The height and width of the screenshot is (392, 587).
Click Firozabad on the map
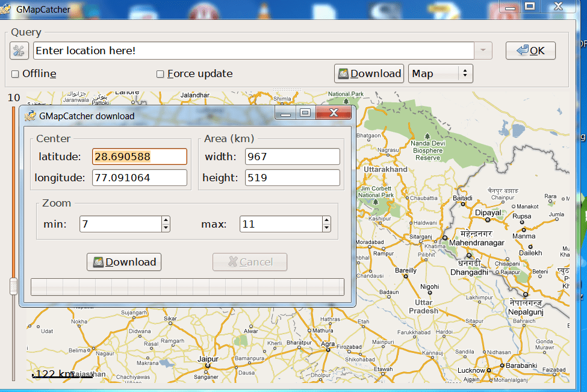[349, 347]
